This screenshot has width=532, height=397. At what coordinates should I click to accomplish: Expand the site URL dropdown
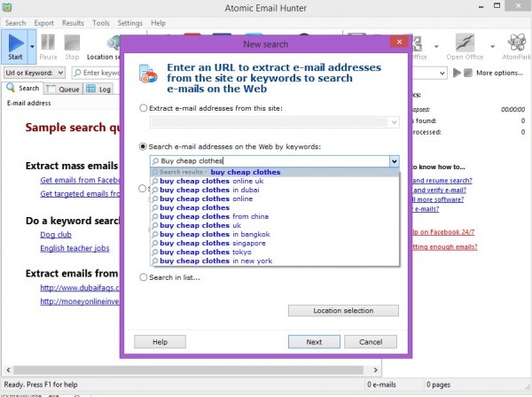(394, 122)
